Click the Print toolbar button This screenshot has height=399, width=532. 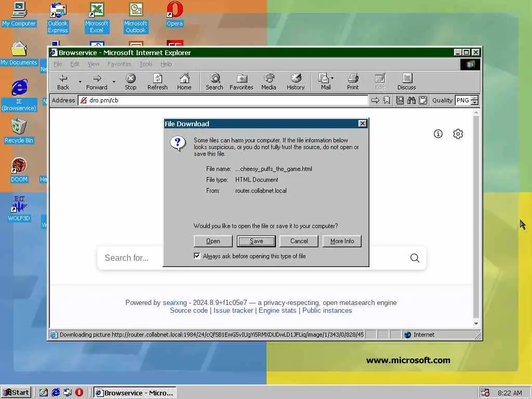pyautogui.click(x=353, y=82)
